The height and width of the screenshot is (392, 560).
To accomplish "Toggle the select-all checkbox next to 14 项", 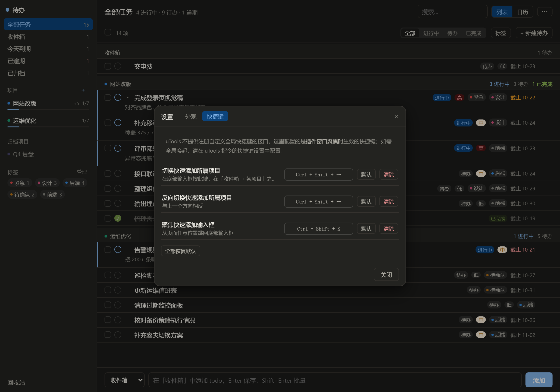I will click(108, 32).
